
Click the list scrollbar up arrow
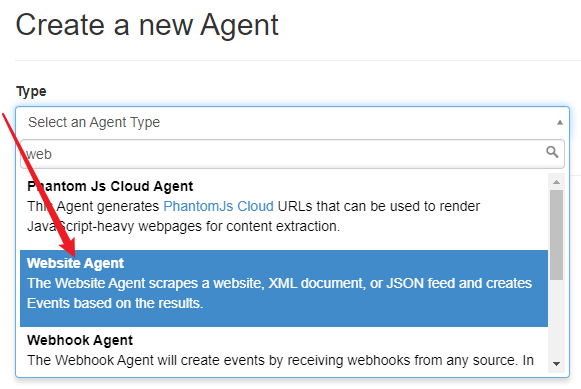(556, 182)
